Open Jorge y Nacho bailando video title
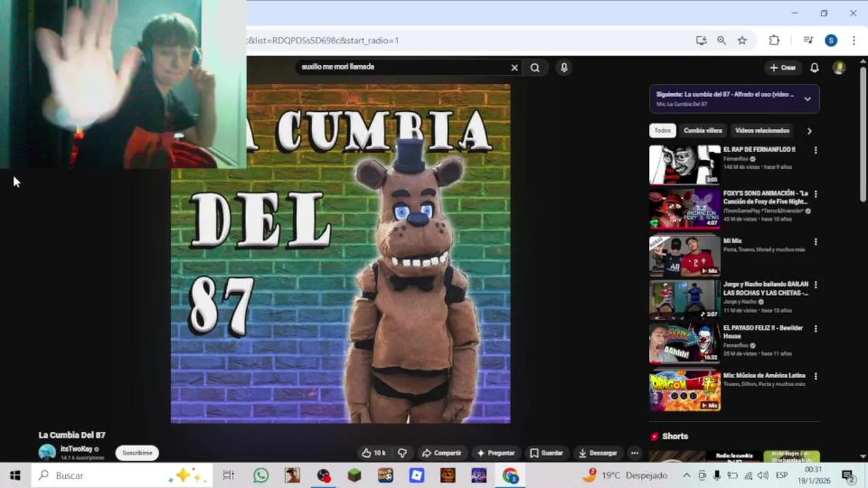This screenshot has height=488, width=868. tap(765, 289)
